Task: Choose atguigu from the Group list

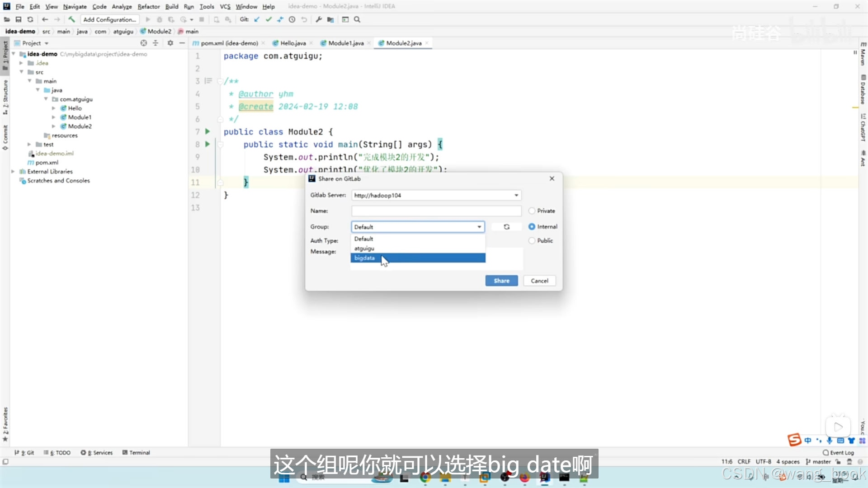Action: tap(418, 249)
